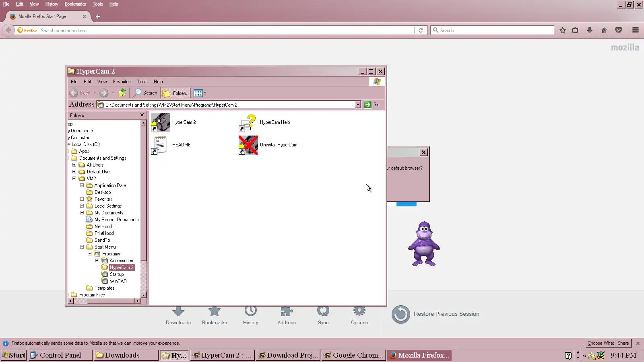
Task: Open Add-ons shortcut on Firefox start page
Action: [x=287, y=316]
